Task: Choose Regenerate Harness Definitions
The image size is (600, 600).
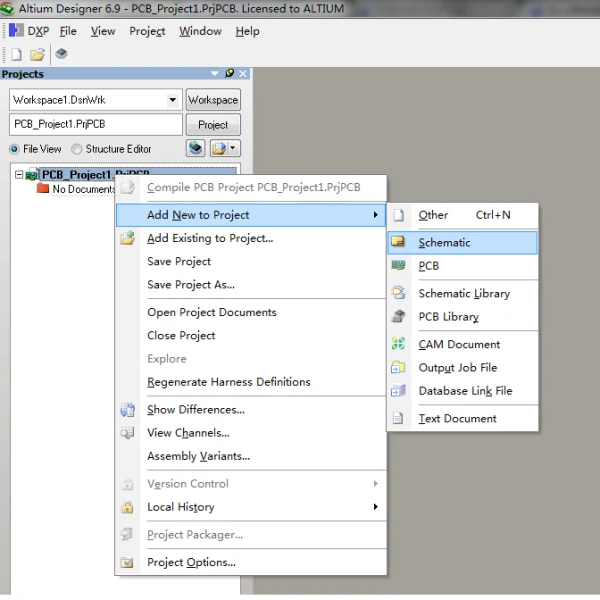Action: [251, 382]
